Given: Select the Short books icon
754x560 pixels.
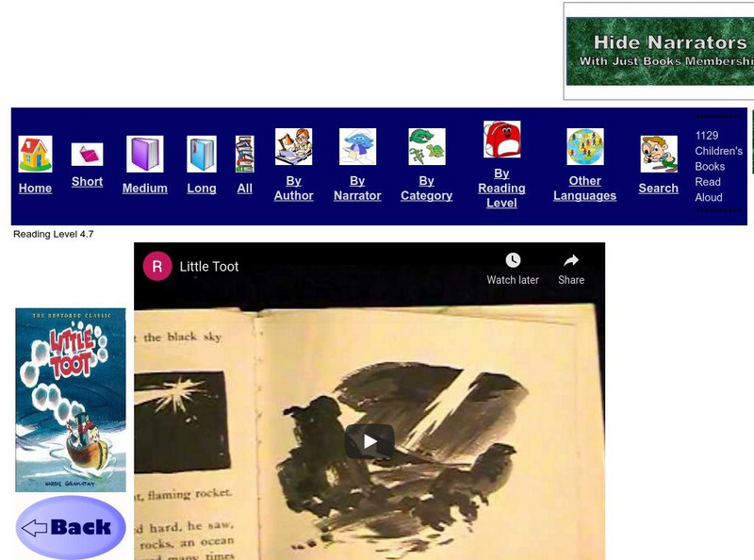Looking at the screenshot, I should coord(88,151).
